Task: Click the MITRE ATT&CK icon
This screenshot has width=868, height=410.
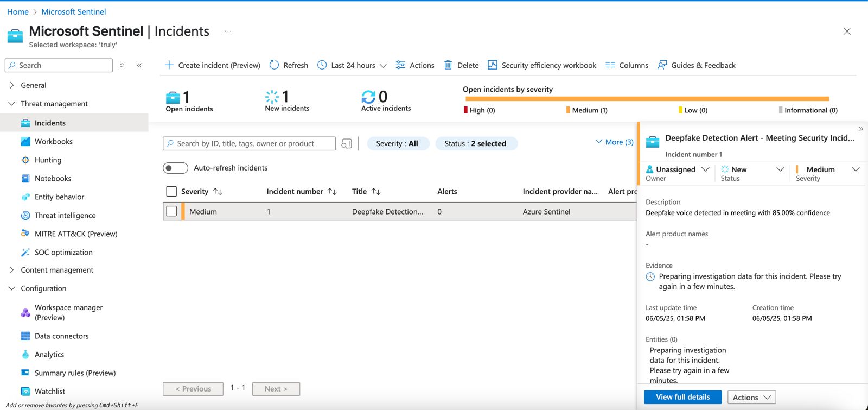Action: point(25,234)
